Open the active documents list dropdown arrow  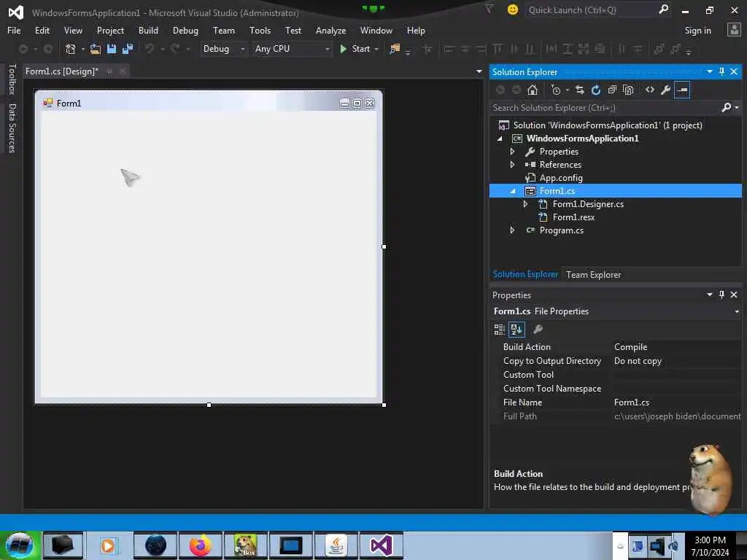pos(479,71)
